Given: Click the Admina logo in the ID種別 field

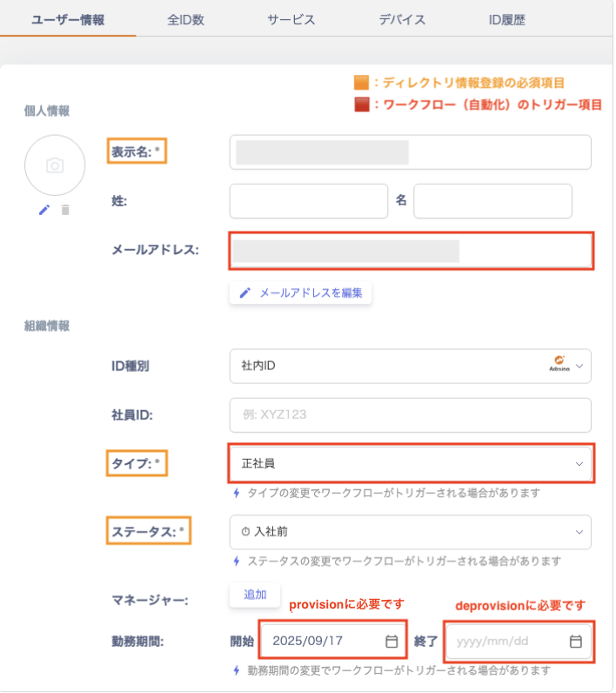Looking at the screenshot, I should [559, 365].
